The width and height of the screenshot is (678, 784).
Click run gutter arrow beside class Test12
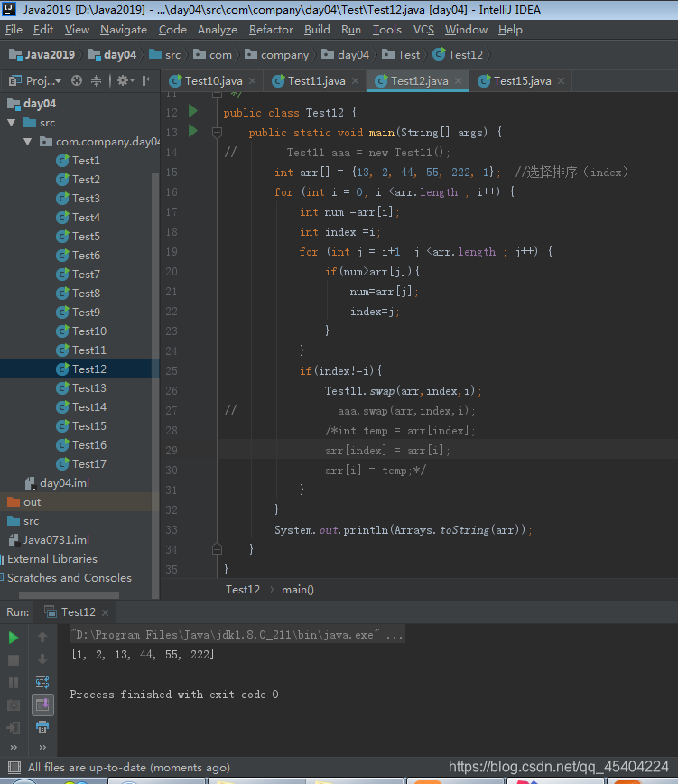(x=193, y=111)
